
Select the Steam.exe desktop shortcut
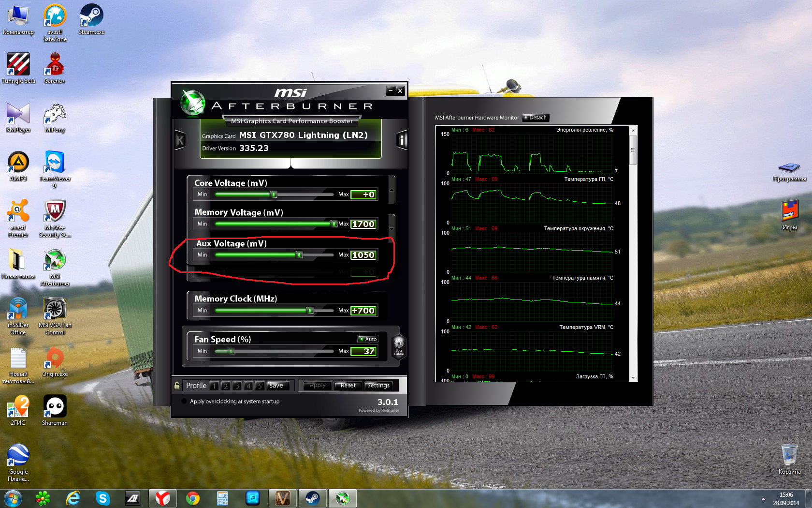[91, 20]
